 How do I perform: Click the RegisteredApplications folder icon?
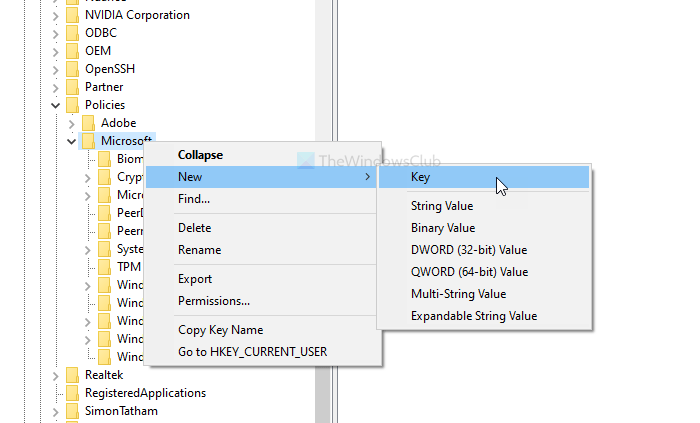pos(71,393)
